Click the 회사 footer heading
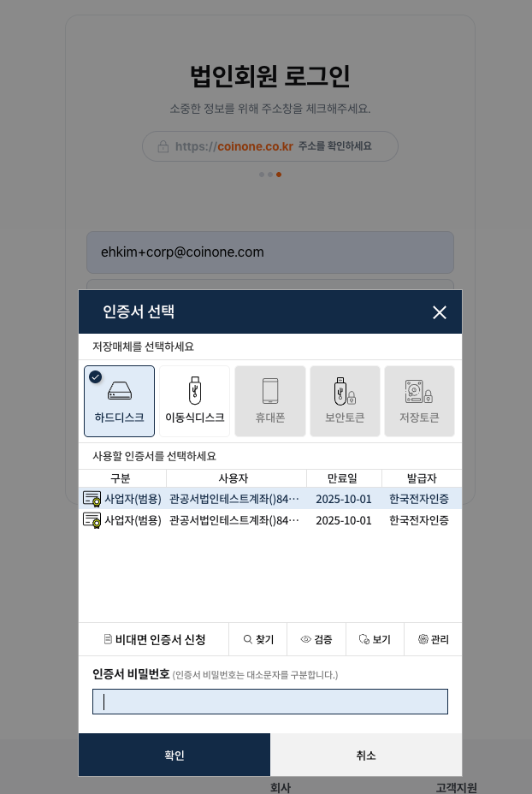532x794 pixels. pos(280,787)
